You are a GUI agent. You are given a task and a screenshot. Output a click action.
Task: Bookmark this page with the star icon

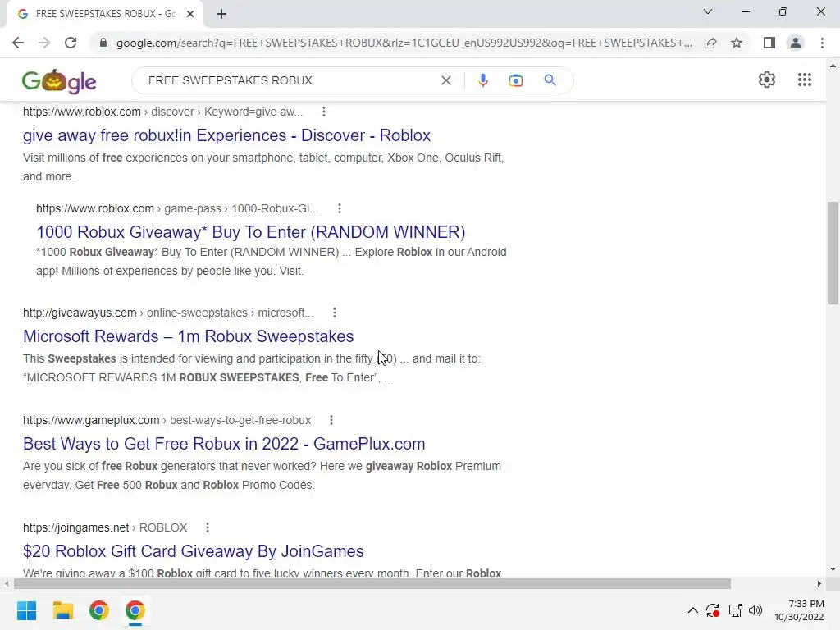tap(737, 43)
